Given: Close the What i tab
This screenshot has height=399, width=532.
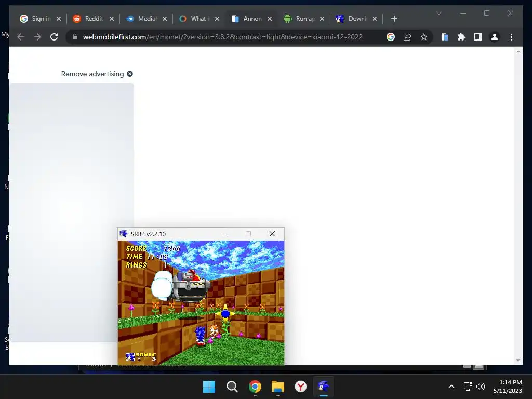Looking at the screenshot, I should pyautogui.click(x=217, y=19).
